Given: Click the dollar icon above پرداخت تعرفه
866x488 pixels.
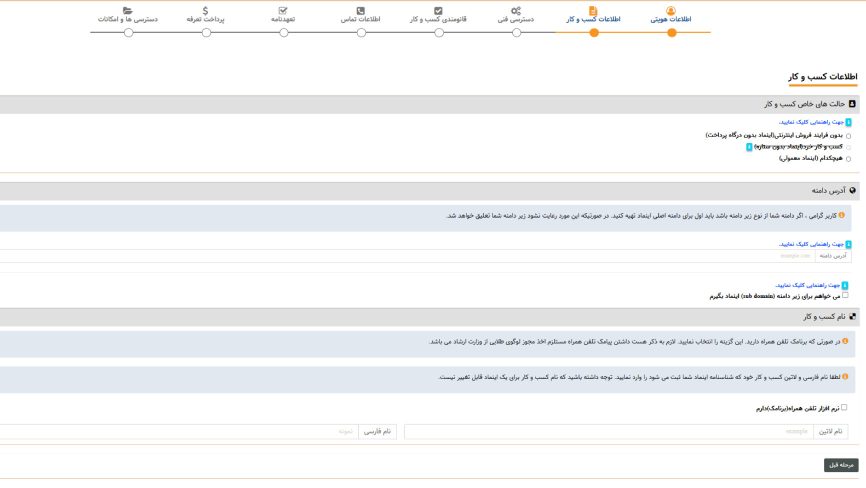Looking at the screenshot, I should pyautogui.click(x=205, y=10).
